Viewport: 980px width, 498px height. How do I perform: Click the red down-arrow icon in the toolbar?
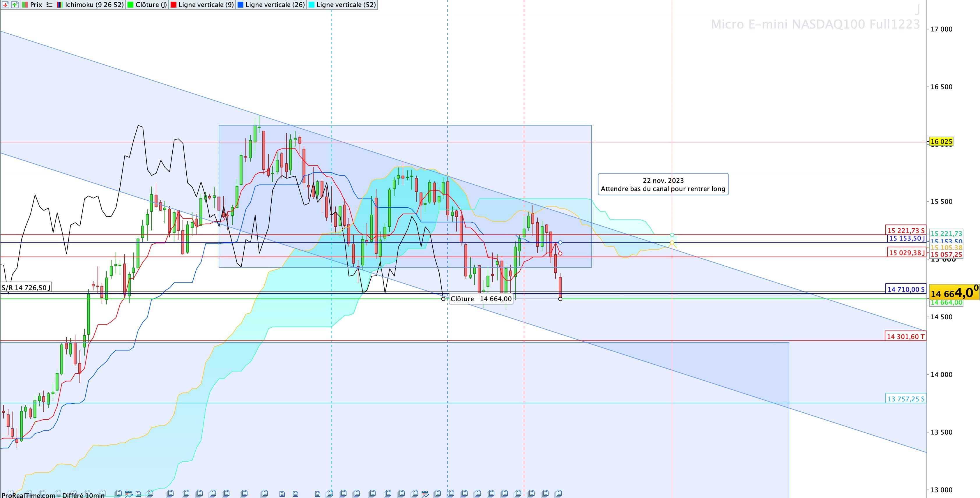[5, 5]
